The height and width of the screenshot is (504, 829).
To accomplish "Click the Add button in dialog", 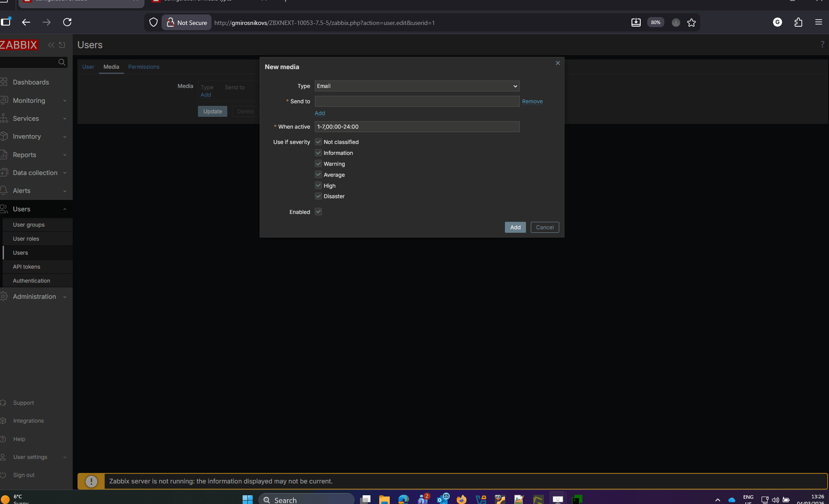I will pos(515,227).
